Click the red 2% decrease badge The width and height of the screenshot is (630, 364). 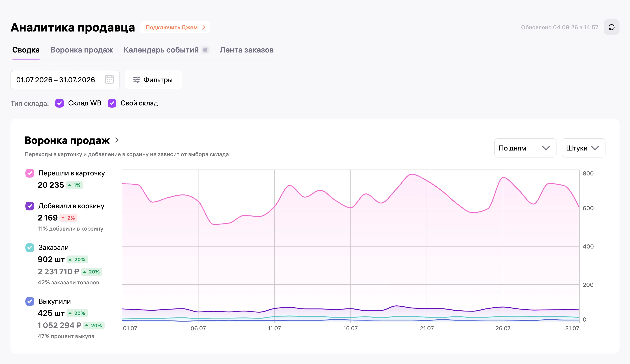(68, 218)
